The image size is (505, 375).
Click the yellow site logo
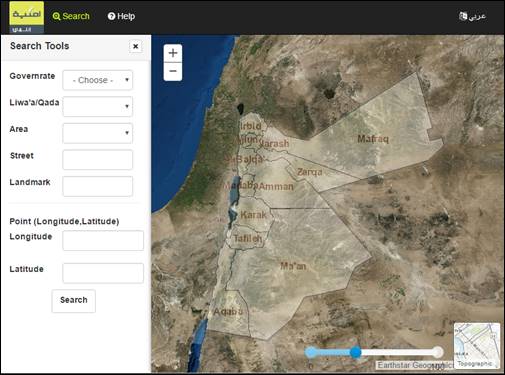[x=27, y=17]
